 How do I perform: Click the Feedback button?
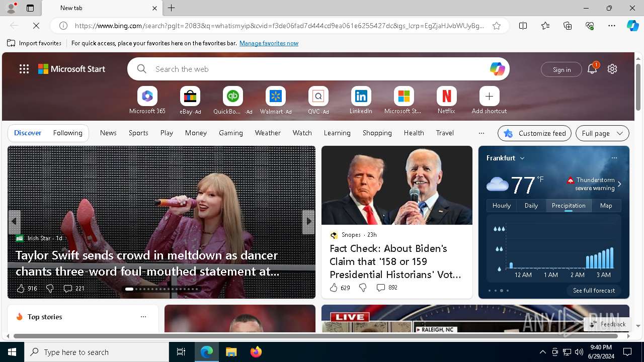(608, 324)
